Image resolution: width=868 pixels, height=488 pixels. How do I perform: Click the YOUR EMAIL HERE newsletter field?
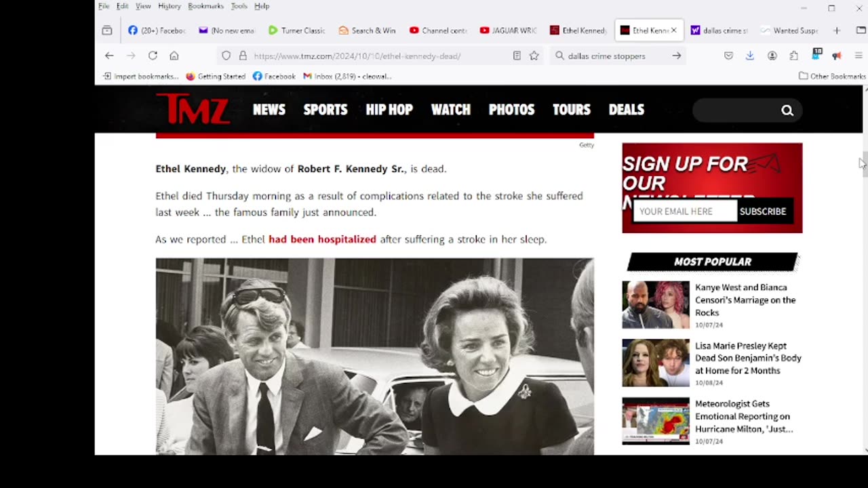(x=685, y=211)
